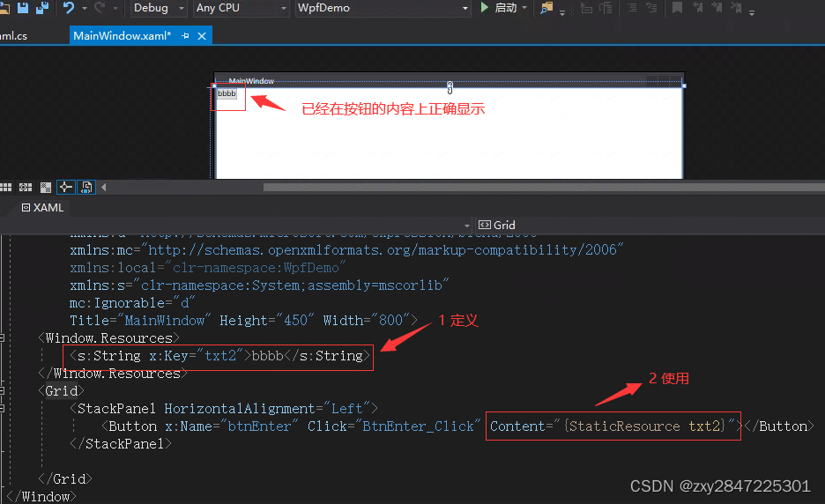Click the closing /Window tag
This screenshot has height=504, width=825.
[x=41, y=497]
